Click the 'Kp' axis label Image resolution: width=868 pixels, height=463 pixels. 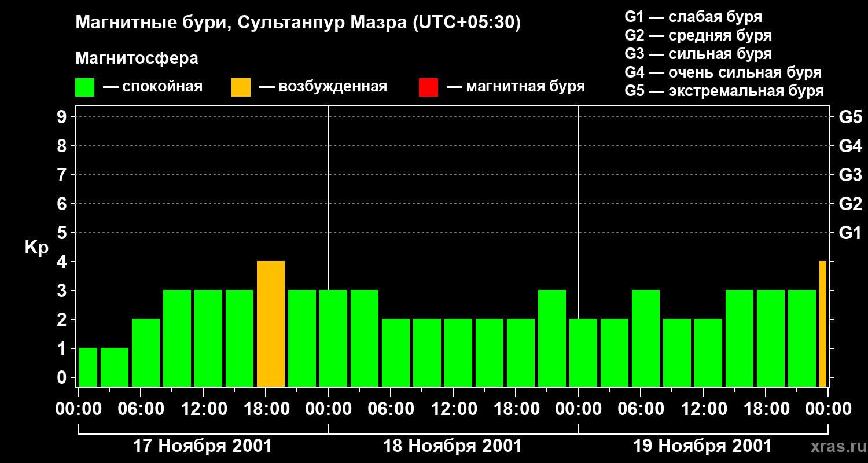pos(36,248)
